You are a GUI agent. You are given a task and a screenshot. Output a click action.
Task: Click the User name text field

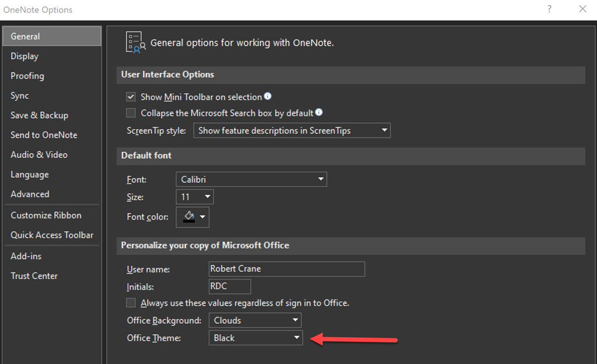pos(286,269)
